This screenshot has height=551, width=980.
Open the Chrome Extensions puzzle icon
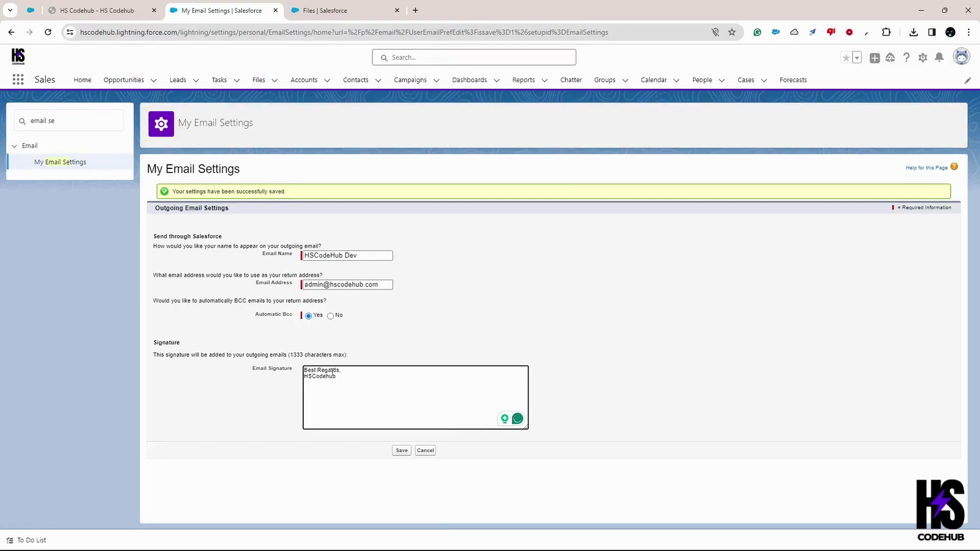point(886,32)
